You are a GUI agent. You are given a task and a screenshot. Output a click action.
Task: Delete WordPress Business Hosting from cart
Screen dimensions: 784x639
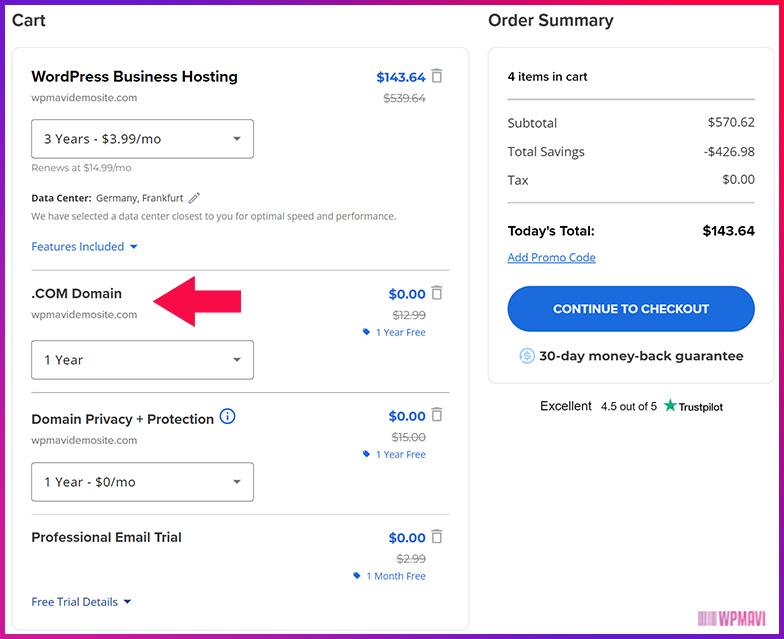(x=437, y=76)
